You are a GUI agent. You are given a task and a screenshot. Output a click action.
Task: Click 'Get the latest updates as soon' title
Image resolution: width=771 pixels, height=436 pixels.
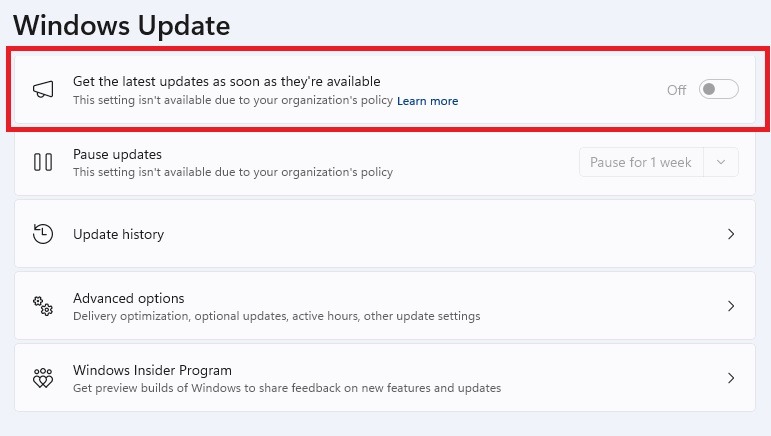point(227,81)
